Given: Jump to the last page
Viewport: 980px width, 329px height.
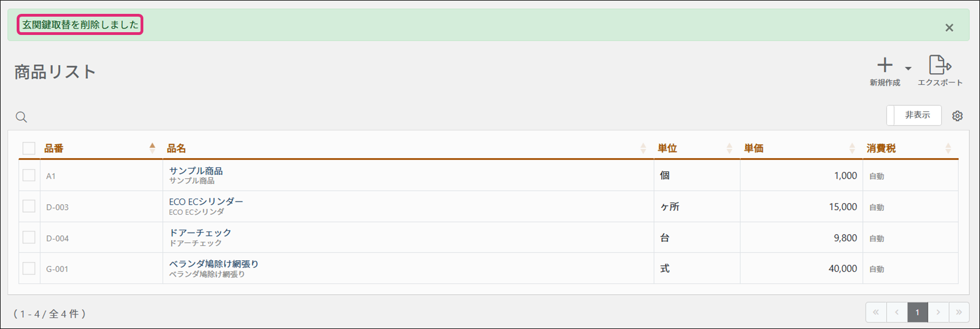Looking at the screenshot, I should coord(959,312).
